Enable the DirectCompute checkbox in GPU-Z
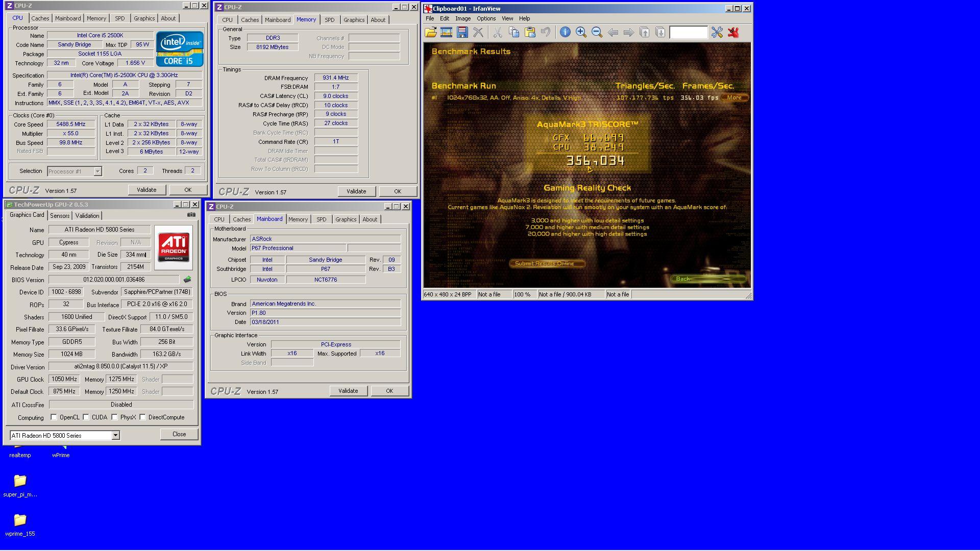The image size is (980, 551). click(142, 417)
